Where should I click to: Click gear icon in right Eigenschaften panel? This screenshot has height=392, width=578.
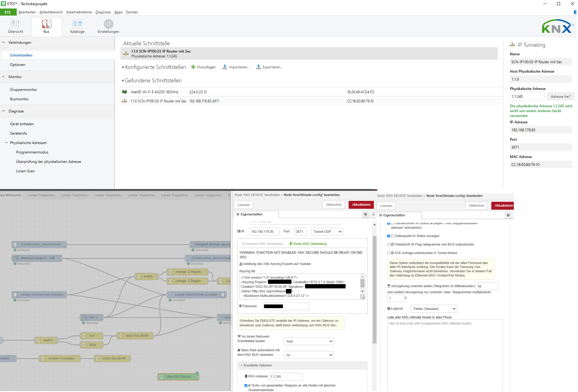pyautogui.click(x=508, y=215)
